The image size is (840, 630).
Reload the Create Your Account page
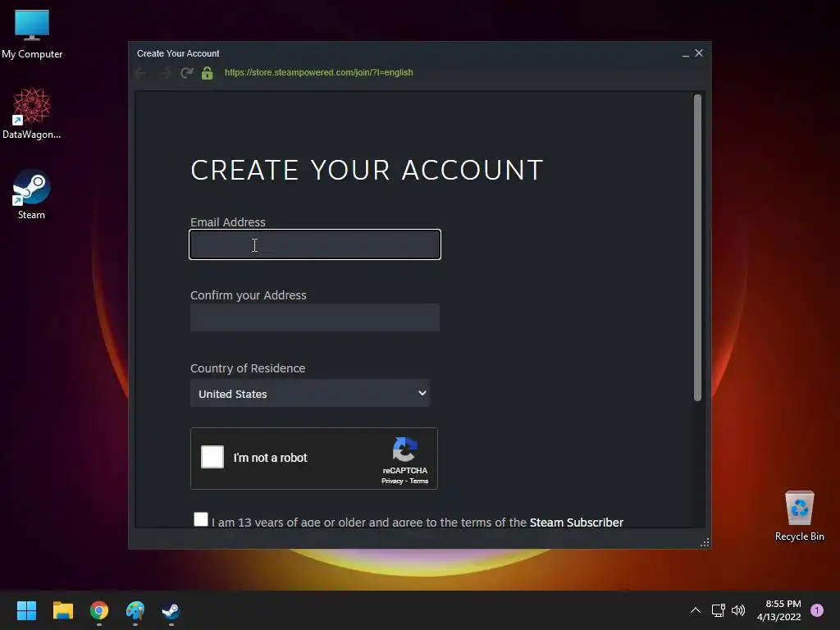click(186, 73)
